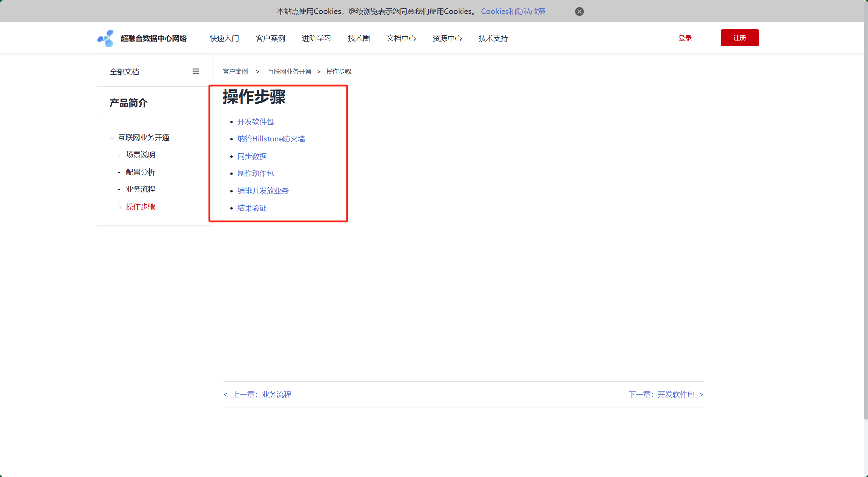Open the 同步数据 link

[x=252, y=156]
